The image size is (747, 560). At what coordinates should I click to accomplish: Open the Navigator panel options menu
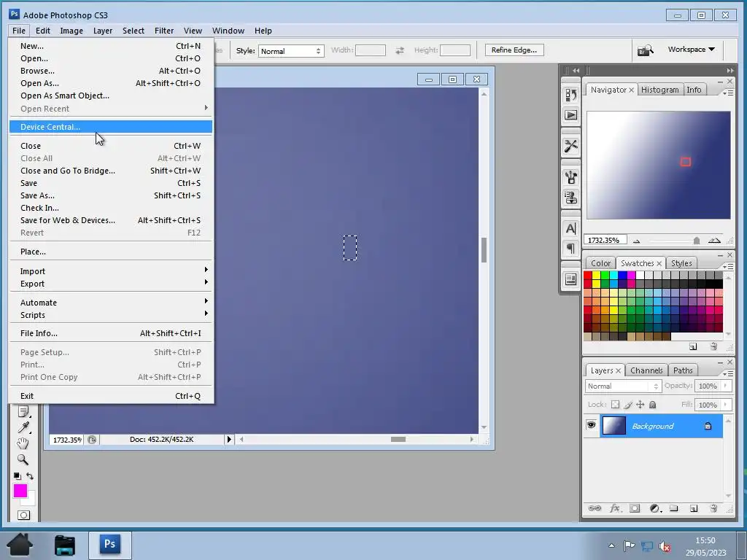728,93
